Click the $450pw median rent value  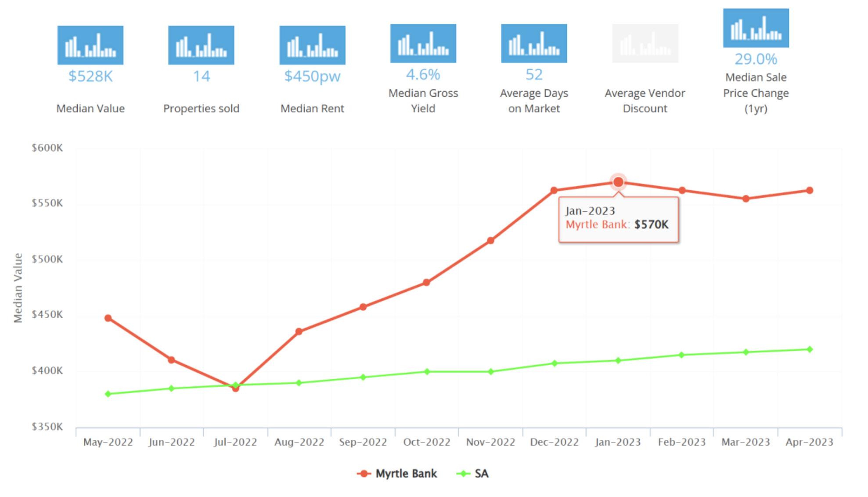(312, 76)
